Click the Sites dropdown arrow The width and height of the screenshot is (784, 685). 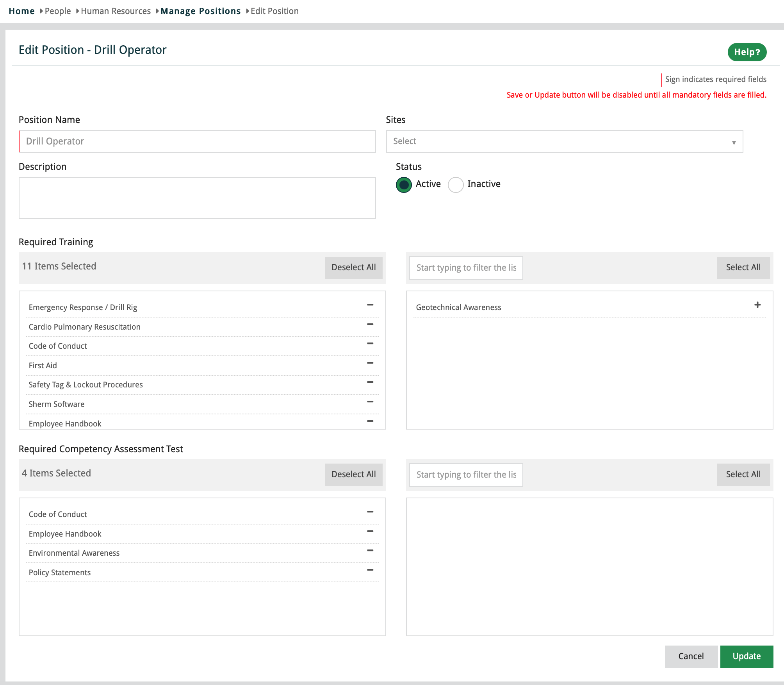click(734, 143)
